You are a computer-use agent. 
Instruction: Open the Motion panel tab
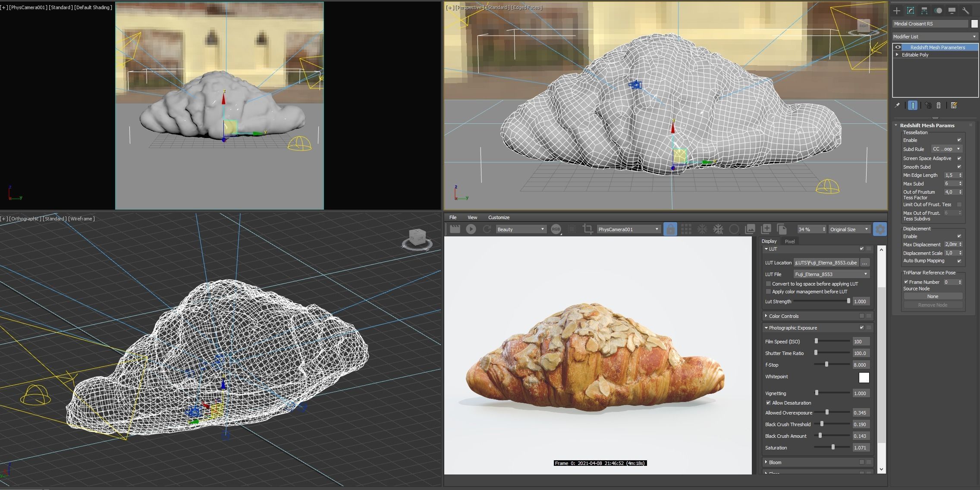point(938,11)
